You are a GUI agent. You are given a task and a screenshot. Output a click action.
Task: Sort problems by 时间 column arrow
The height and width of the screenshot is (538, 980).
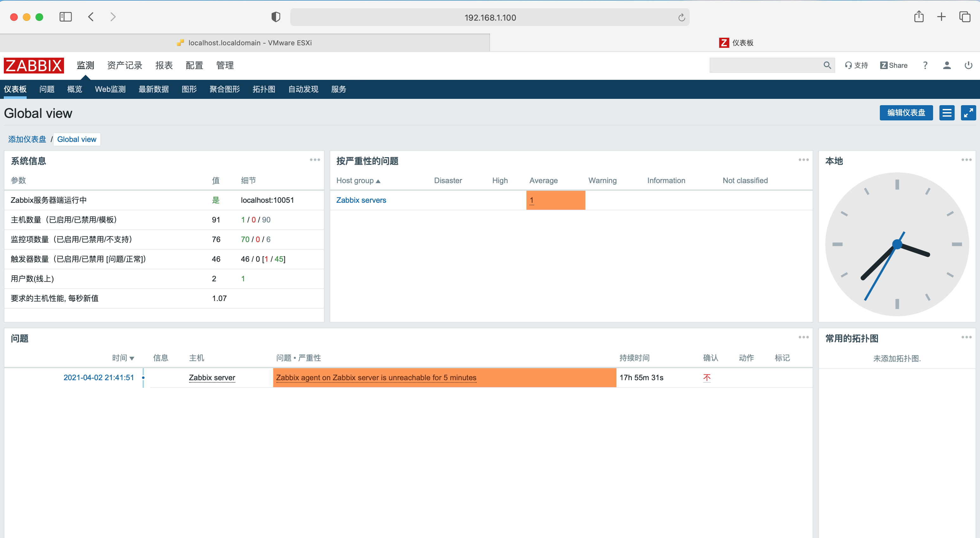[132, 358]
